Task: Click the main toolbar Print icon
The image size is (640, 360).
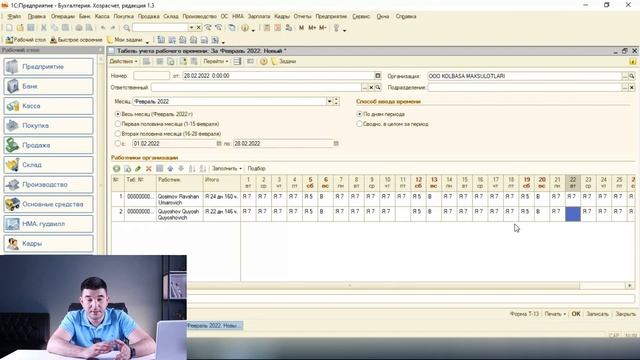Action: [x=78, y=28]
